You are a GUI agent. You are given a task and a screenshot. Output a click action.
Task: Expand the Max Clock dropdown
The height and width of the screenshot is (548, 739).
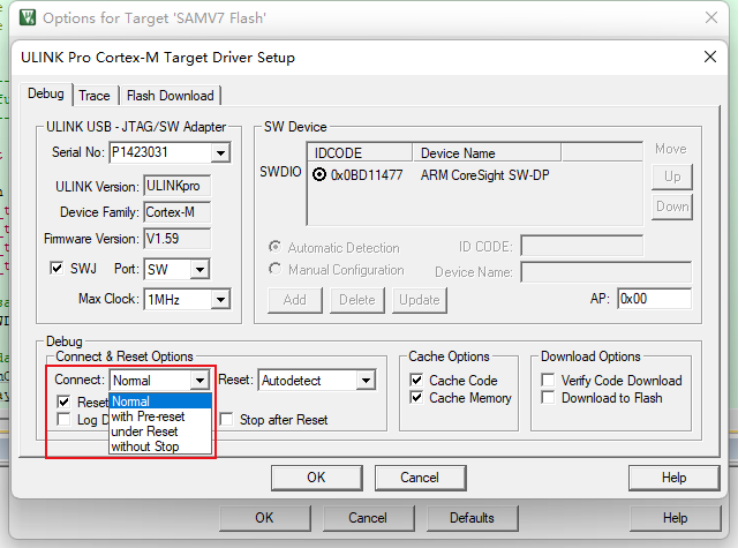pos(221,299)
